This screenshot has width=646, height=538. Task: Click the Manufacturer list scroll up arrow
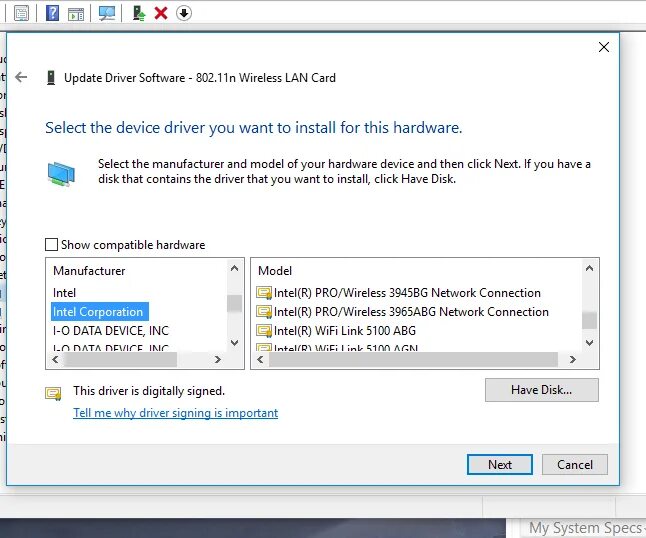point(234,269)
